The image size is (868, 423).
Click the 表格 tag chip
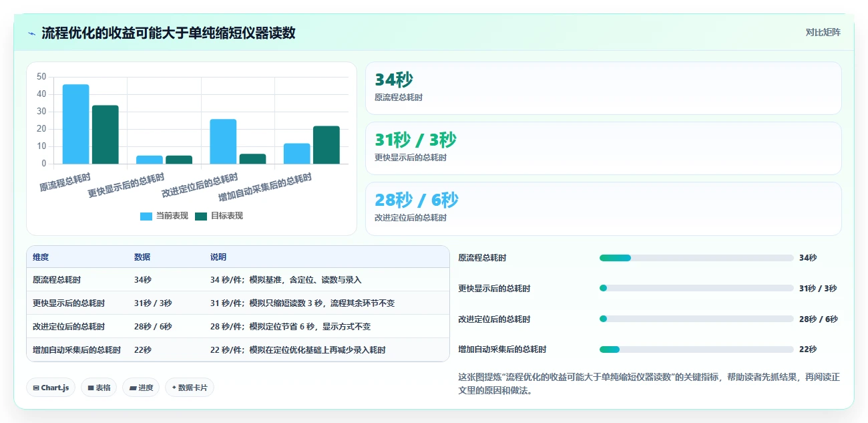click(x=99, y=388)
